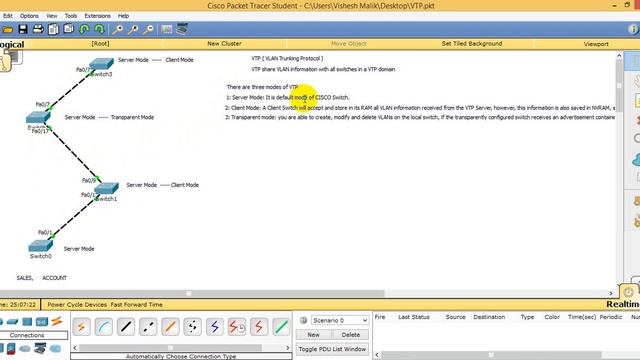Click the Zoom Reset magnifier icon

click(x=133, y=29)
